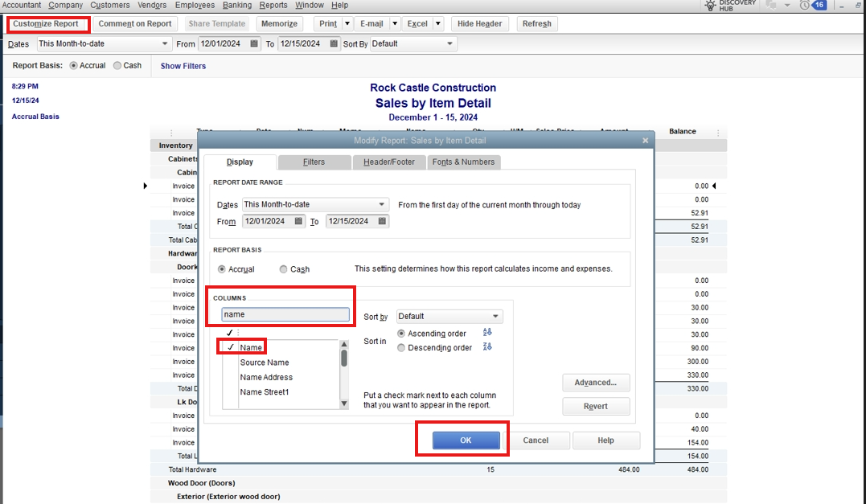Viewport: 866px width, 504px height.
Task: Switch to the Header/Footer tab
Action: coord(389,162)
